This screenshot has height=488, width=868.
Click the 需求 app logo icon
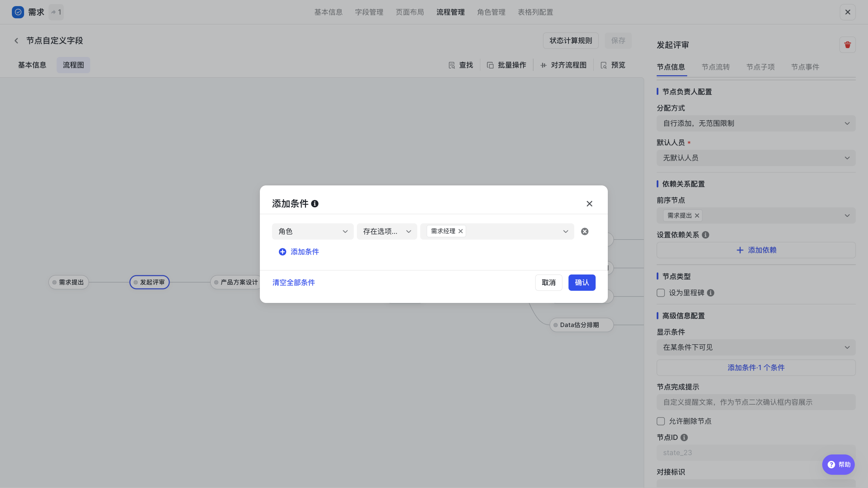[x=18, y=12]
